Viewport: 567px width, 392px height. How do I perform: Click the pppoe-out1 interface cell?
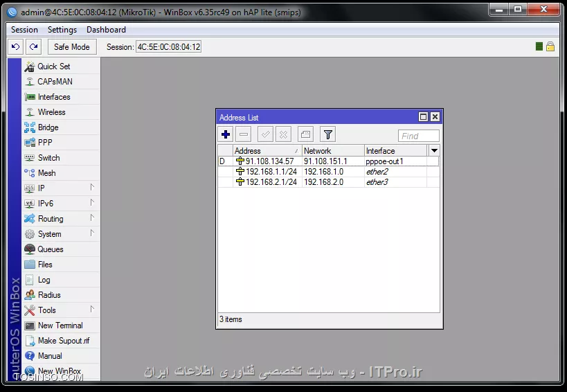click(x=395, y=161)
